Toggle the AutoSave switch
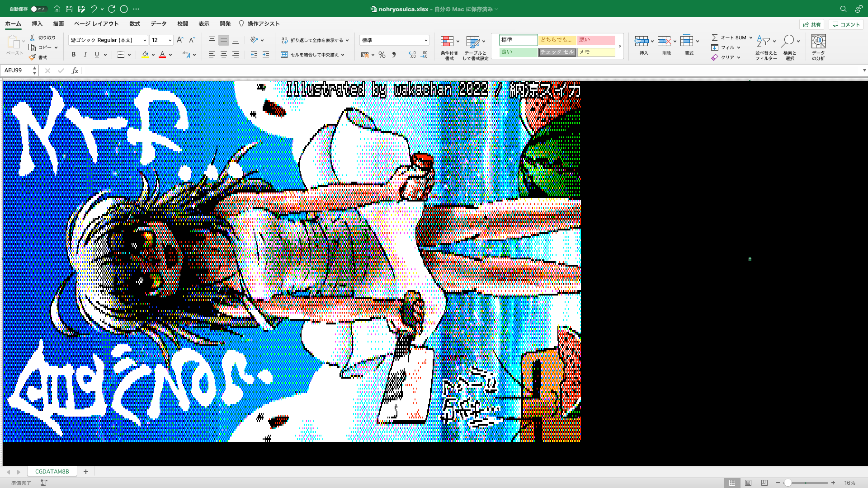Screen dimensions: 868x488 point(38,9)
